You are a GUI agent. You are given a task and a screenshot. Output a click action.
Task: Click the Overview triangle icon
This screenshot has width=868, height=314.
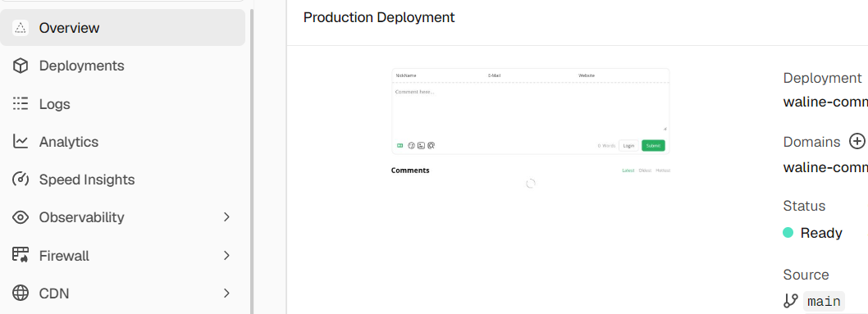point(21,28)
